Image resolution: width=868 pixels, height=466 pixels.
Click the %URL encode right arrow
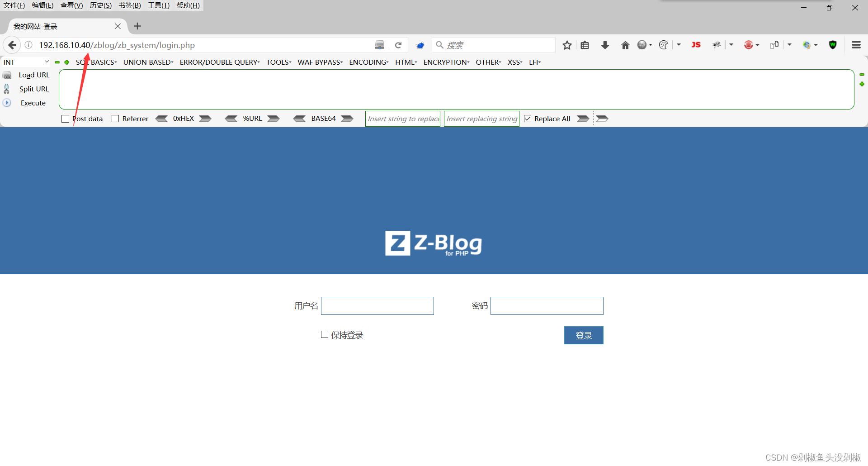pos(274,119)
